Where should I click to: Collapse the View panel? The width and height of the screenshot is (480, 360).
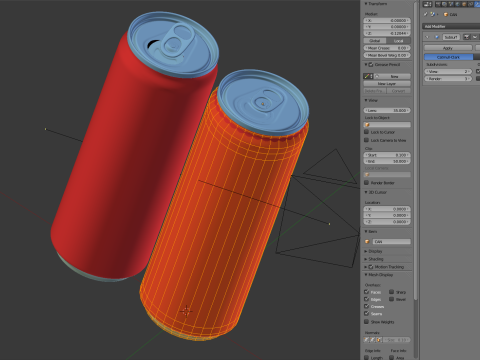[x=366, y=100]
